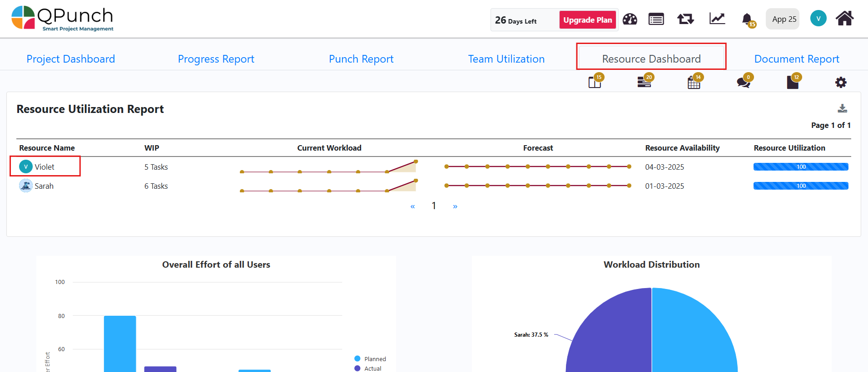Click Sarah's resource utilization progress bar

coord(801,186)
